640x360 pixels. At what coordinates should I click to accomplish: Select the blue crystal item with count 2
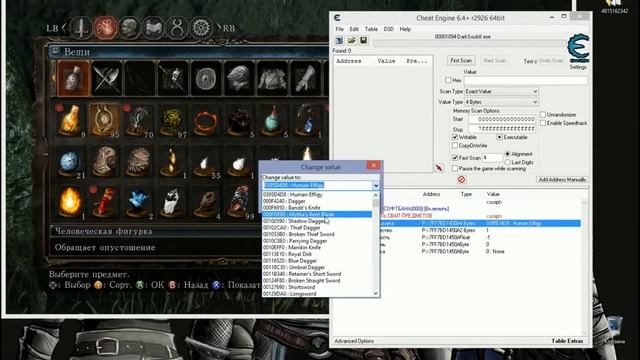tap(139, 202)
